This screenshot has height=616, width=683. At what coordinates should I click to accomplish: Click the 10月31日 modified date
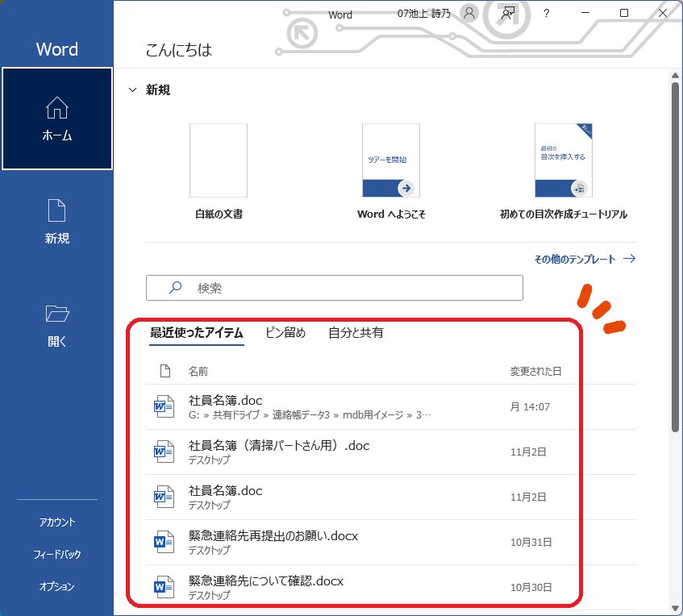point(531,543)
